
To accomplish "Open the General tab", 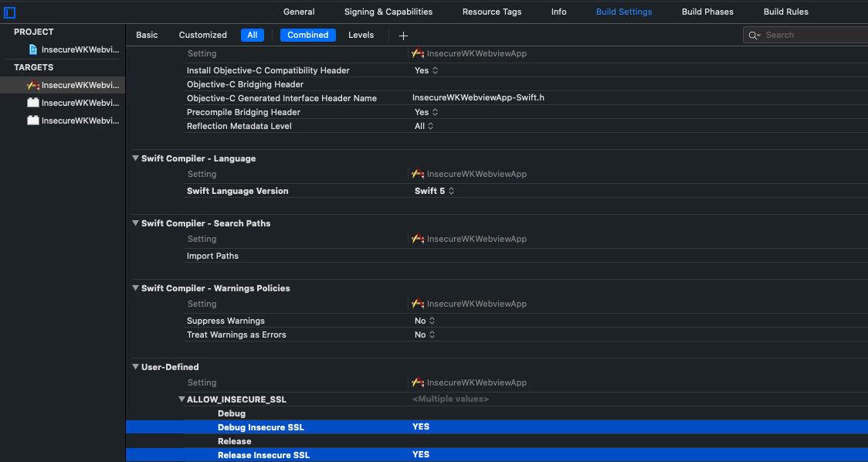I will pos(299,12).
